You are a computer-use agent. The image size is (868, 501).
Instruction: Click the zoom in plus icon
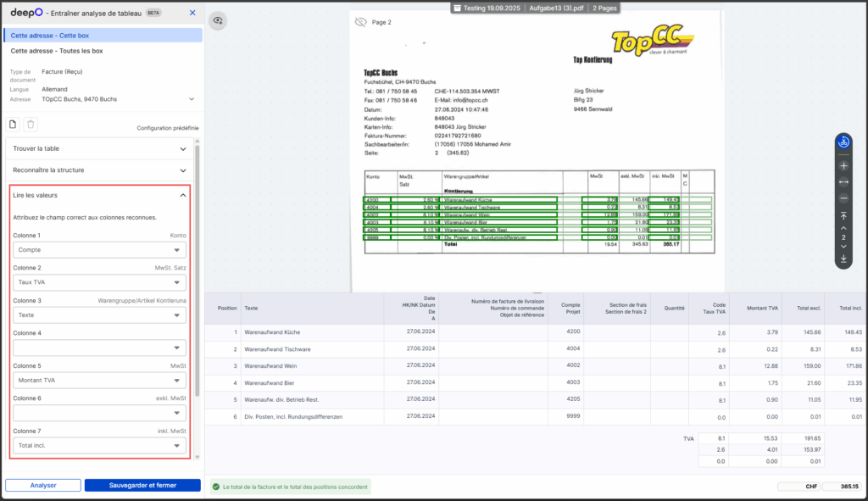point(843,166)
